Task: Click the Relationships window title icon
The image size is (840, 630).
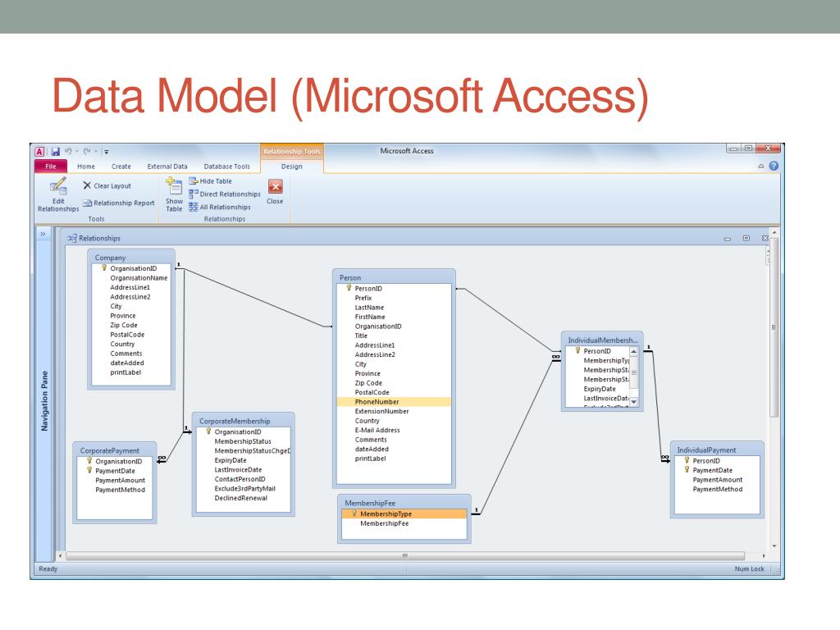Action: 72,239
